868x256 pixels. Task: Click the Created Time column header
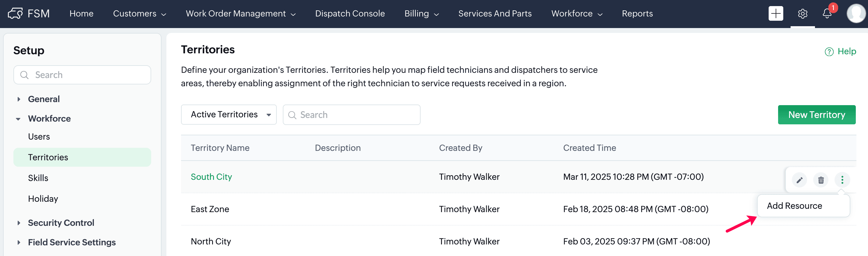point(589,148)
